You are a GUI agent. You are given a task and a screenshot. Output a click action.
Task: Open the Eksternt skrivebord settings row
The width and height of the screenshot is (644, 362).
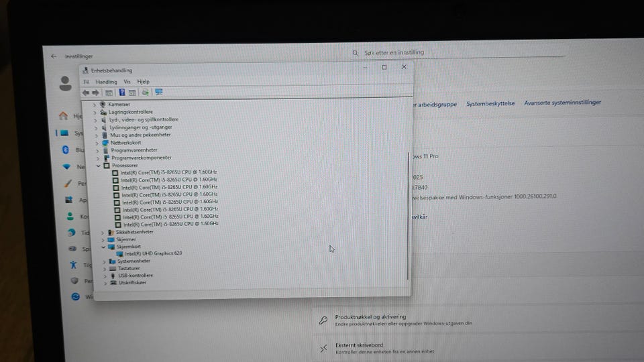[x=478, y=348]
